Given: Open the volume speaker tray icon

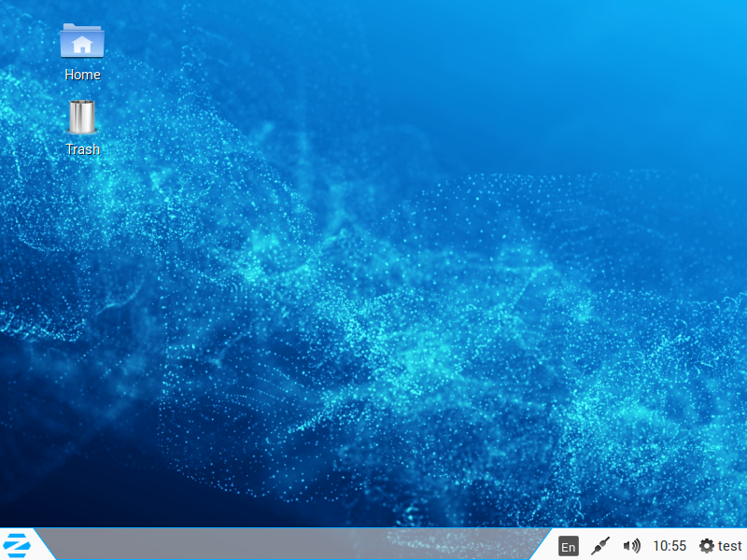Looking at the screenshot, I should pos(632,546).
